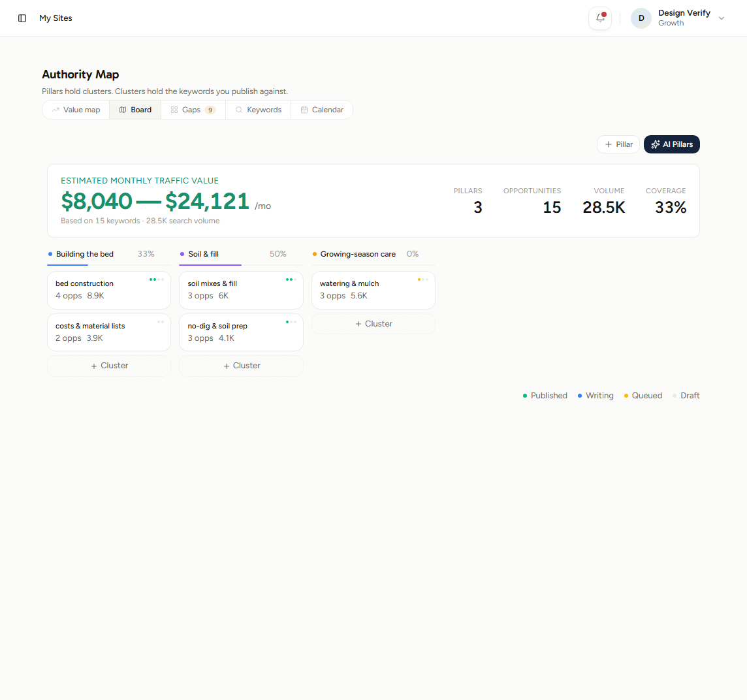Click status dots on watering & mulch
The image size is (747, 700).
[x=423, y=279]
